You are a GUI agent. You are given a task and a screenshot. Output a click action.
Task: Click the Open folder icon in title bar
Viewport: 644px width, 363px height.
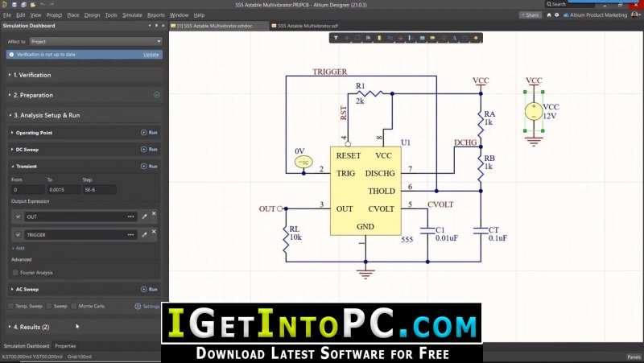pyautogui.click(x=32, y=5)
